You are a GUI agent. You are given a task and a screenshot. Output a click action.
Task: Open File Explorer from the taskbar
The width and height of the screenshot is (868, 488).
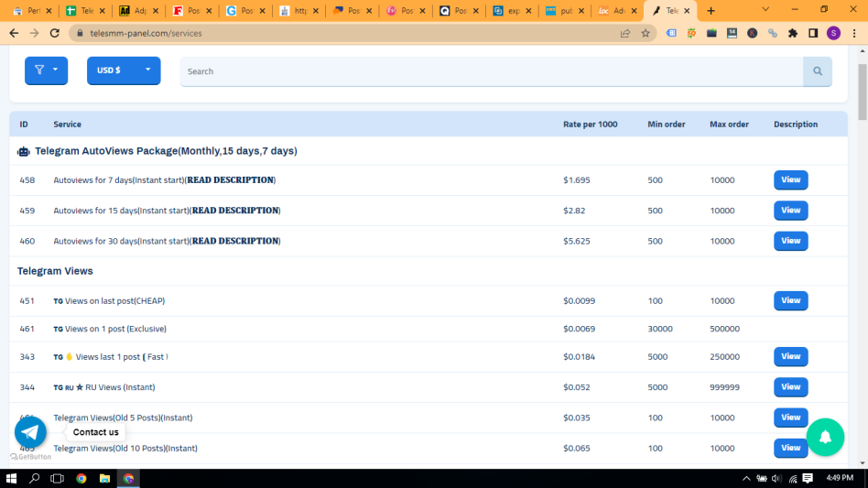pyautogui.click(x=104, y=479)
